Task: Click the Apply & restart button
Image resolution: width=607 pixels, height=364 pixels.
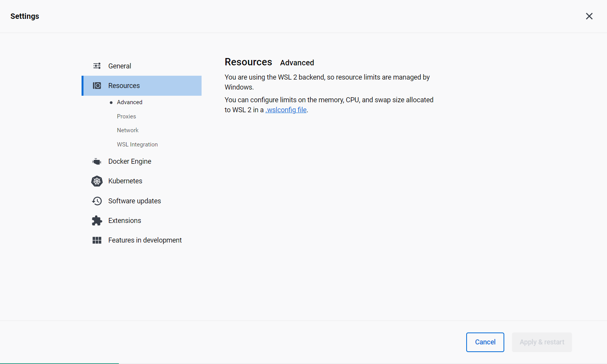Action: click(542, 342)
